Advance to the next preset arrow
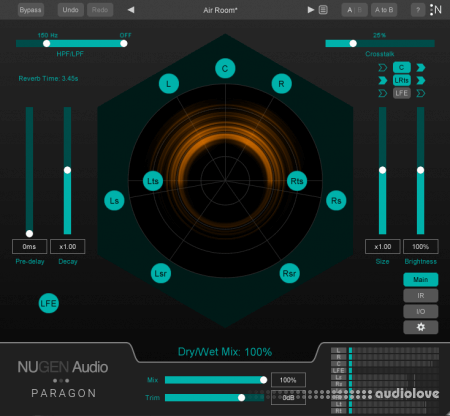 pos(311,10)
